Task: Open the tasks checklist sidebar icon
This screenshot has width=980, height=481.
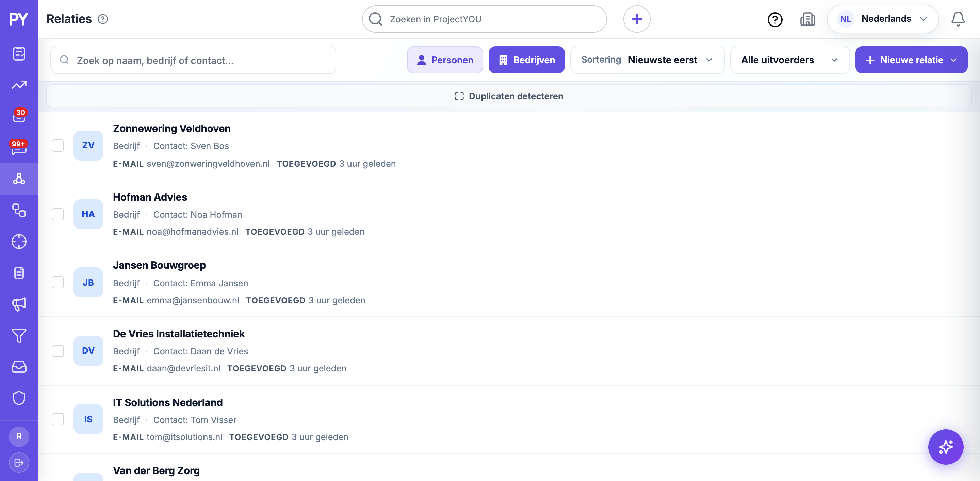Action: 19,54
